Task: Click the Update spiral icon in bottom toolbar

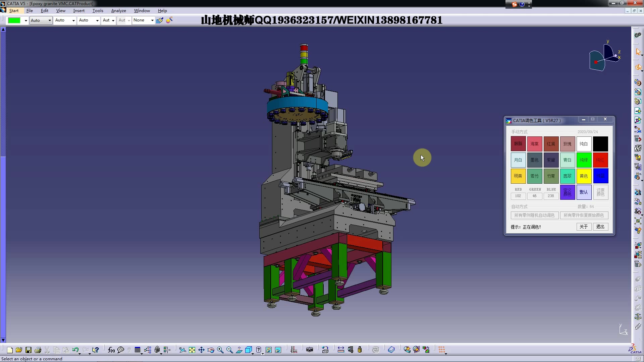Action: (x=376, y=350)
